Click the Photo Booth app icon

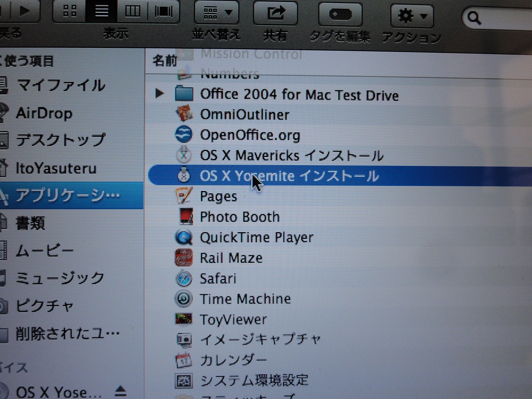coord(186,216)
